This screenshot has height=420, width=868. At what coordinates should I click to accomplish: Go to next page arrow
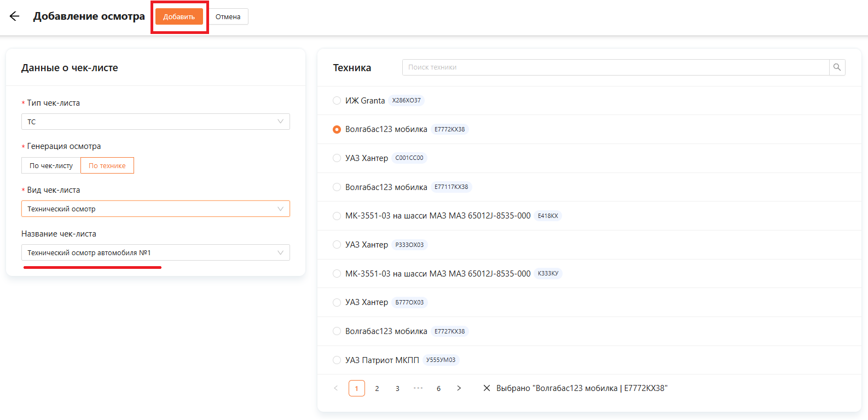pos(459,388)
